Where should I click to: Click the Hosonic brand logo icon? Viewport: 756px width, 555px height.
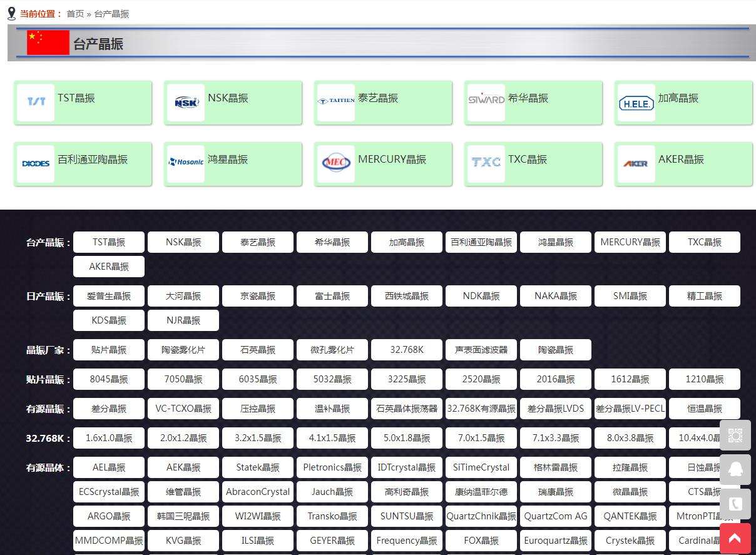186,164
